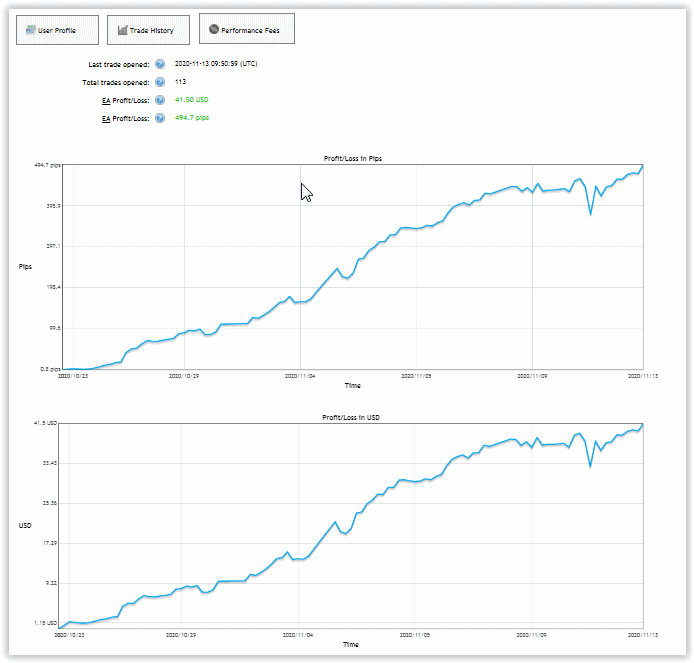Click the Trade History chart icon
Viewport: 694px width, 663px height.
pos(123,30)
